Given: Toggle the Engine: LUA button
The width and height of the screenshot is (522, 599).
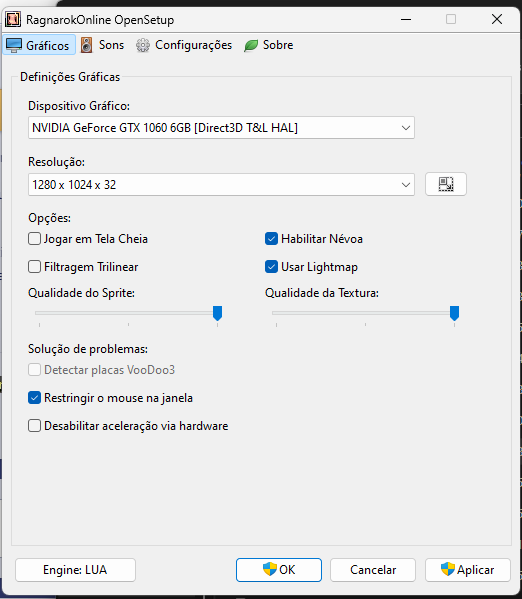Looking at the screenshot, I should point(75,570).
